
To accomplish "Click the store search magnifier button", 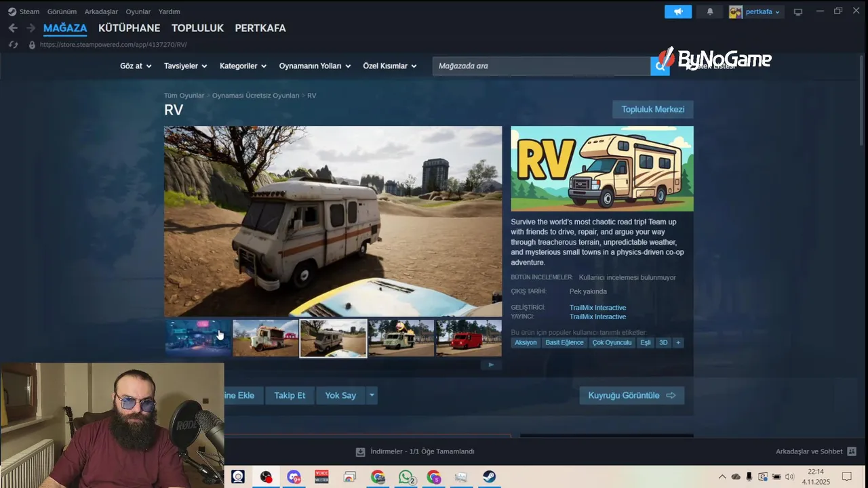I will coord(659,66).
